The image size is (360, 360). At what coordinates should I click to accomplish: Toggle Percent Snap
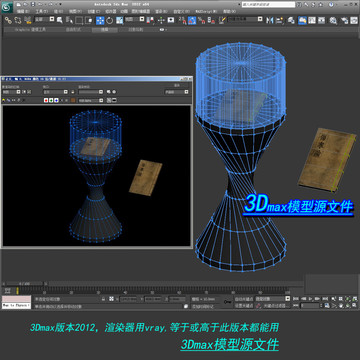point(201,20)
